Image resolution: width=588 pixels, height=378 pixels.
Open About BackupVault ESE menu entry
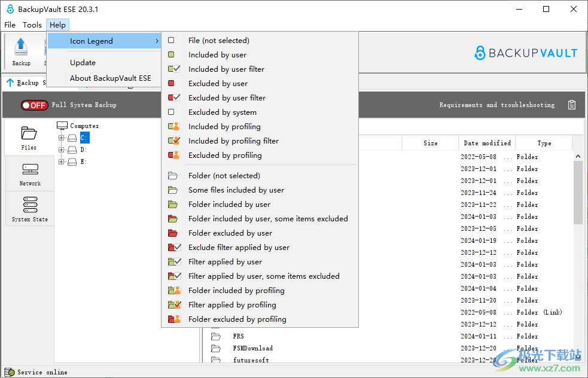point(110,78)
